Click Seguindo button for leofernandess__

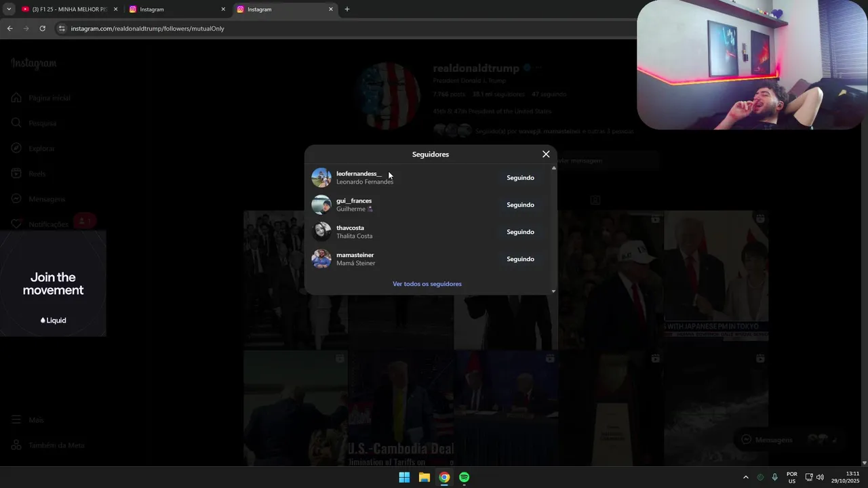(x=520, y=178)
